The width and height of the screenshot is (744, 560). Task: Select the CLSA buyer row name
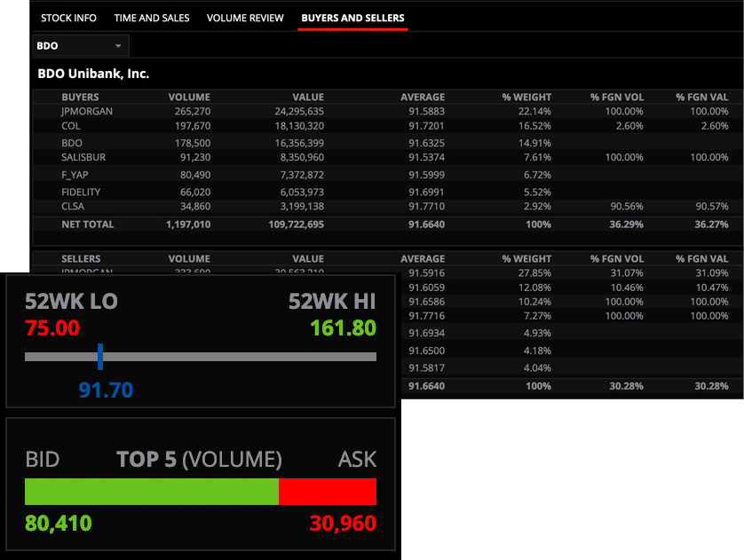click(x=73, y=206)
